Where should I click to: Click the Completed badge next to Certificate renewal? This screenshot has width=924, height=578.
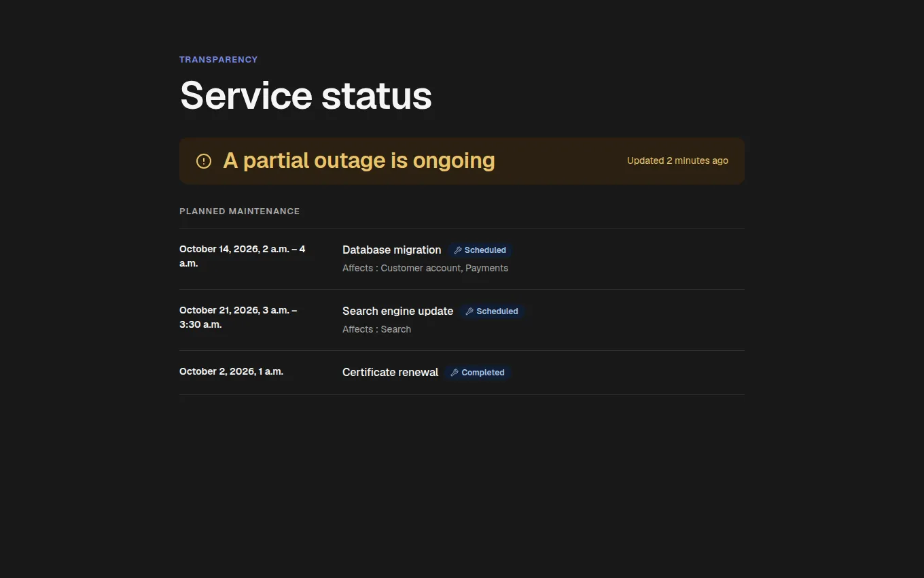(478, 373)
